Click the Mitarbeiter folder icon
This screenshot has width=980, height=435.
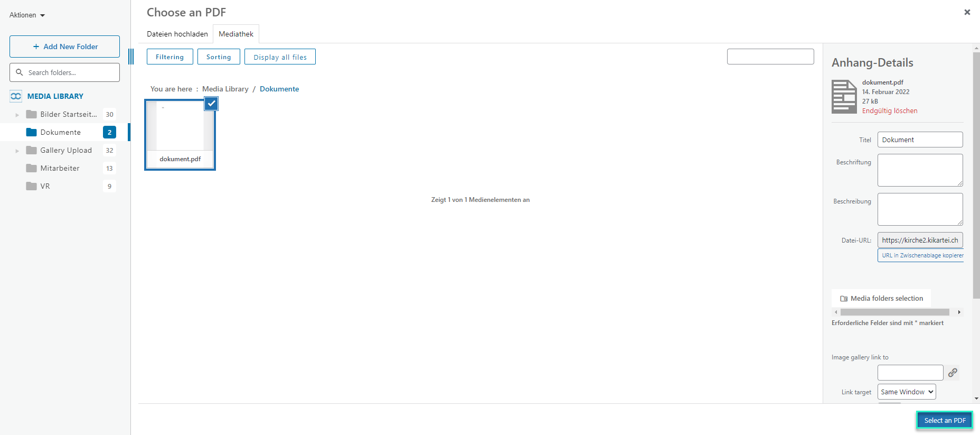[x=32, y=168]
